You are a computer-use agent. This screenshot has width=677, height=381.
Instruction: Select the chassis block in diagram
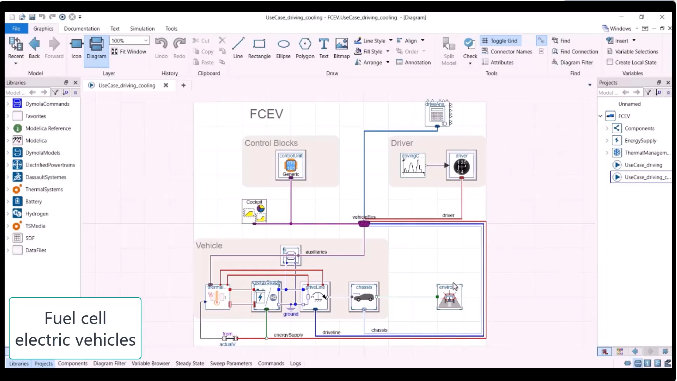tap(364, 297)
